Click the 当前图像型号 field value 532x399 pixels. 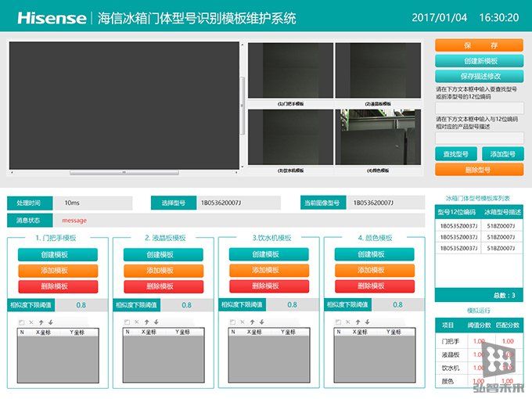click(386, 203)
